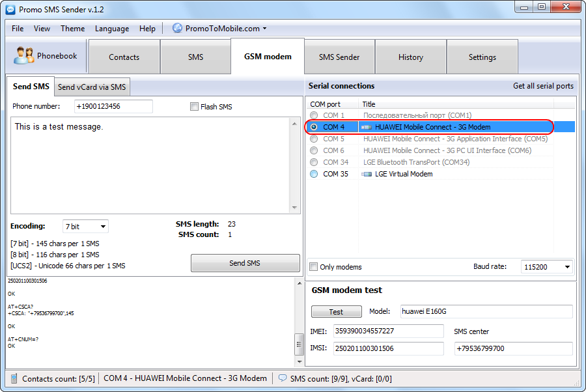Open the Encoding dropdown
Screen dimensions: 586x392
(85, 227)
